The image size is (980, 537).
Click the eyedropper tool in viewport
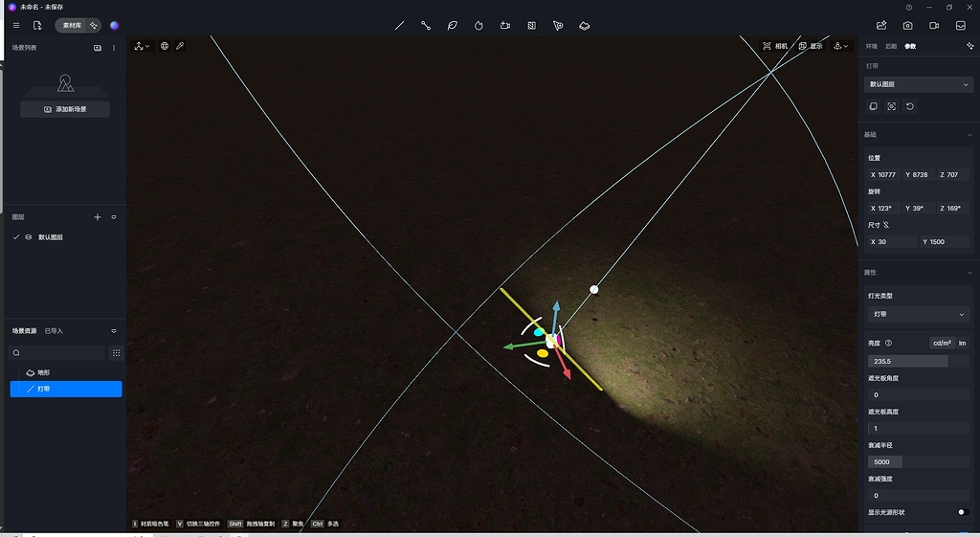click(x=180, y=46)
